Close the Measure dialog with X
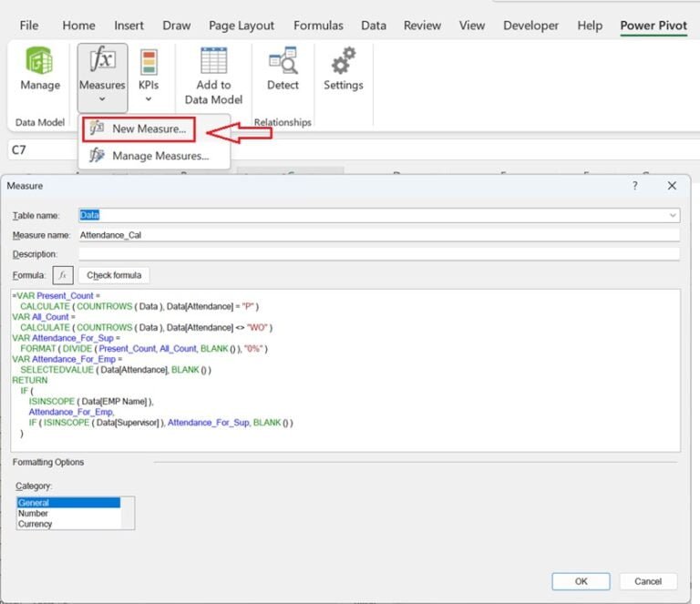This screenshot has width=700, height=604. click(x=672, y=186)
